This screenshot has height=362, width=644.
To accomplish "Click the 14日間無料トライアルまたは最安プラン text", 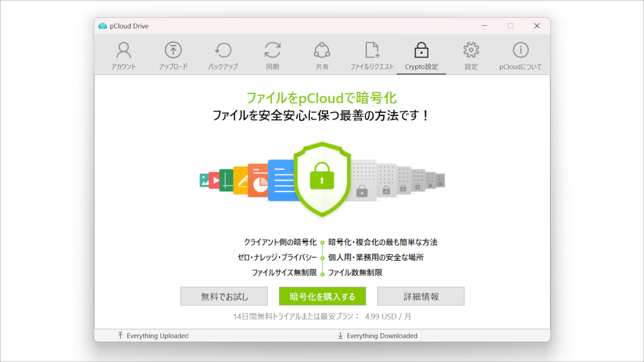I will pos(296,316).
